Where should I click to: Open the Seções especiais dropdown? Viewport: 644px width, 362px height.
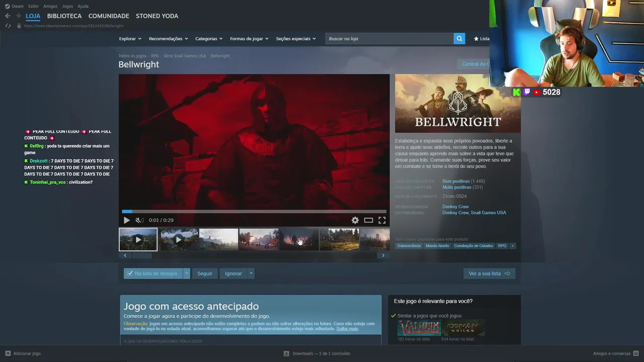pyautogui.click(x=296, y=39)
